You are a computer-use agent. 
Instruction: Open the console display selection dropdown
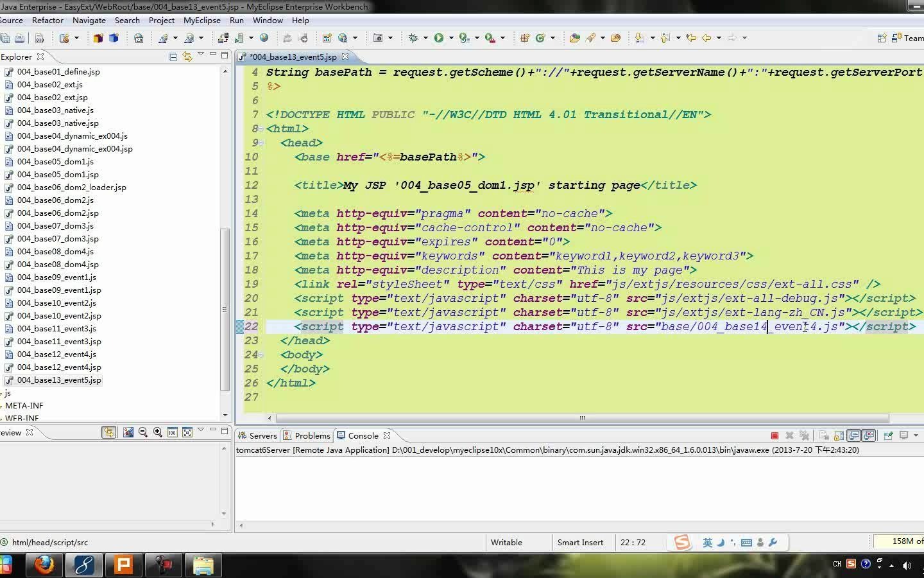point(916,435)
